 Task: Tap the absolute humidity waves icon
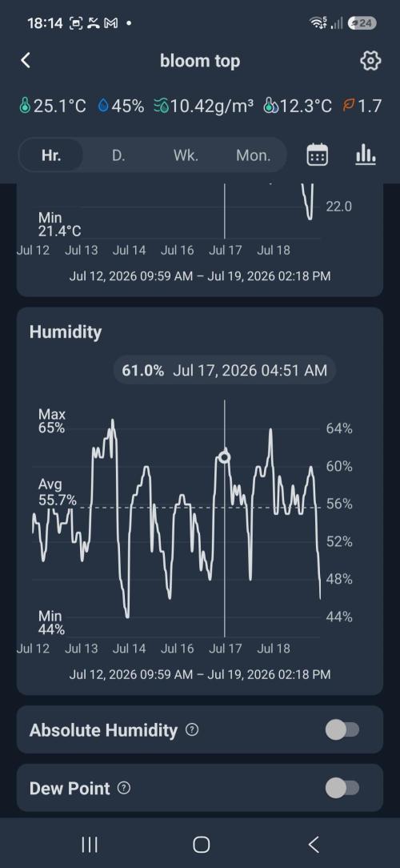click(161, 106)
